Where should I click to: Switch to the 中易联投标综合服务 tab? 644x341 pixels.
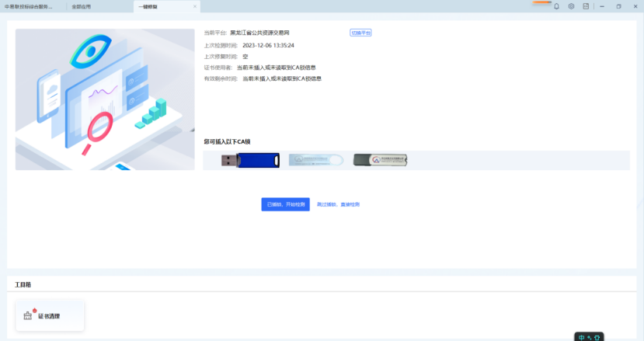point(30,6)
